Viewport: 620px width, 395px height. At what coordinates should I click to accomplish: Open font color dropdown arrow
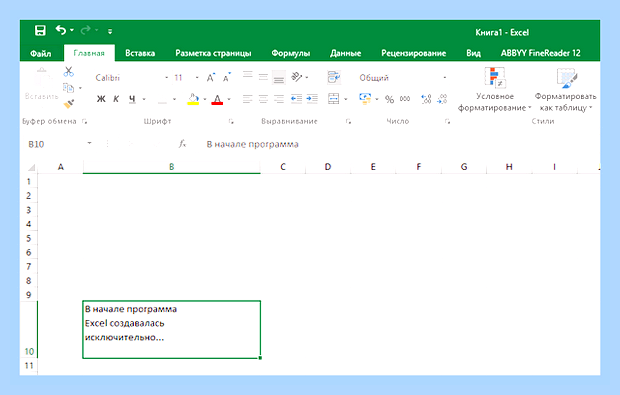coord(229,99)
